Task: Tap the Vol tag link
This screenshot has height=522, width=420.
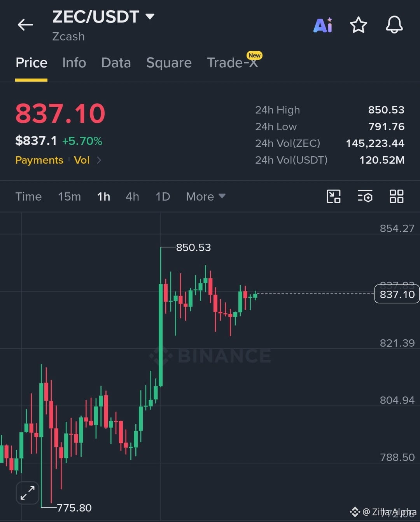Action: 82,160
